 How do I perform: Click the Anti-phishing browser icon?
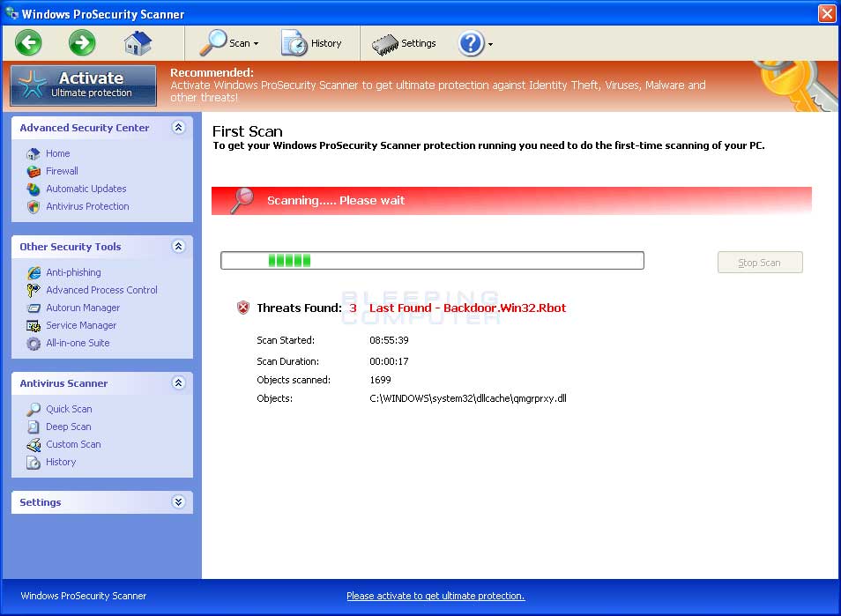33,273
